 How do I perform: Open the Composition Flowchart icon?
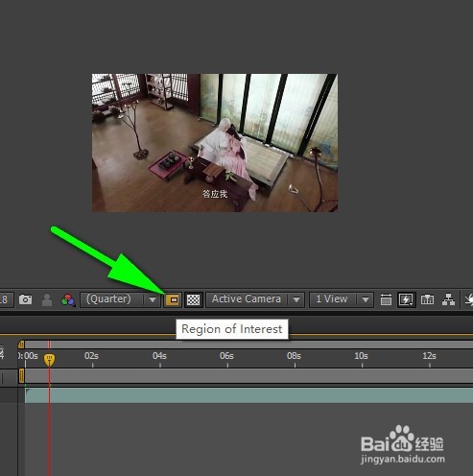(448, 300)
